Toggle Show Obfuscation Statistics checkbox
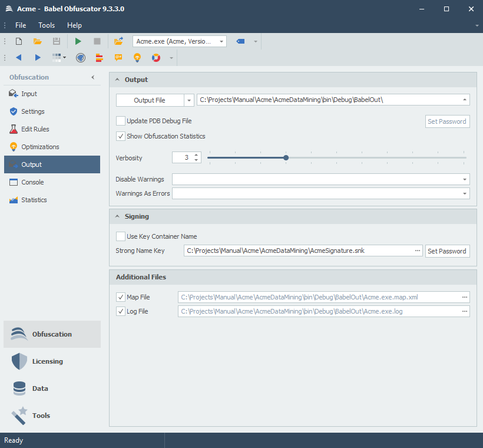This screenshot has width=483, height=448. pyautogui.click(x=121, y=136)
